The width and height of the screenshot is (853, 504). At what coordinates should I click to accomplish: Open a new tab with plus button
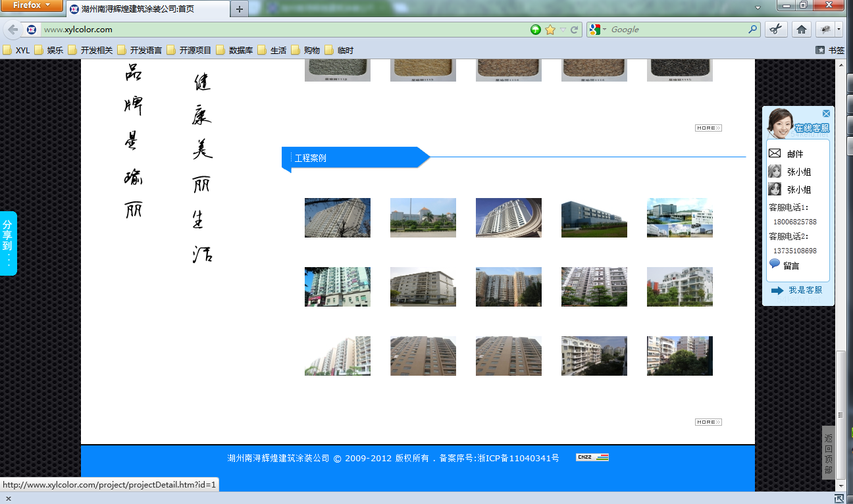point(239,9)
